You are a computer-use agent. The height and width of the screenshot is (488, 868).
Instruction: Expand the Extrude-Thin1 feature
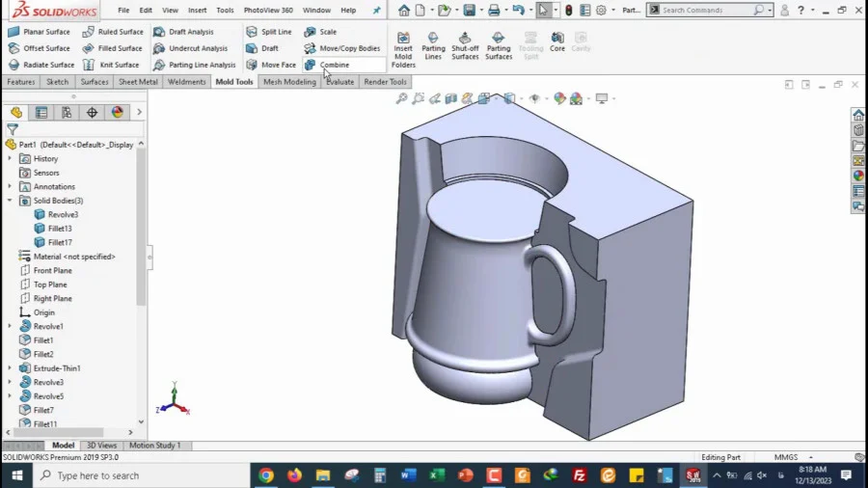[x=10, y=368]
